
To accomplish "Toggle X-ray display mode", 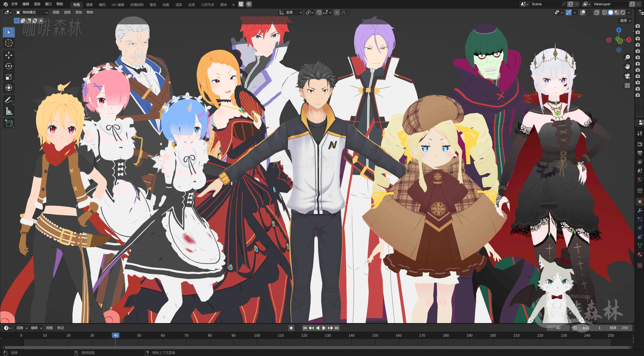I will click(x=597, y=13).
